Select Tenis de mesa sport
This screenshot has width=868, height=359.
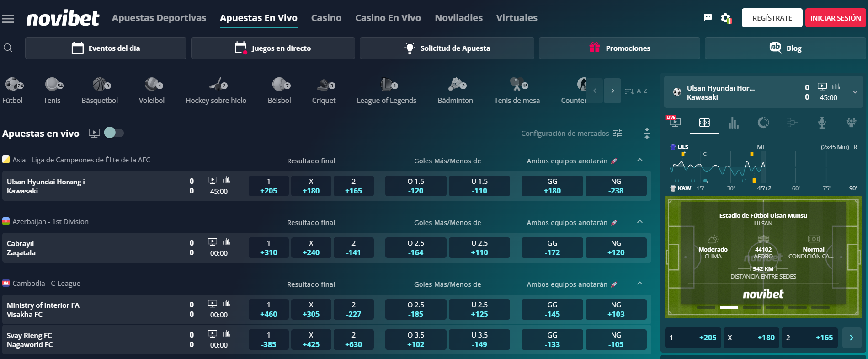[517, 91]
